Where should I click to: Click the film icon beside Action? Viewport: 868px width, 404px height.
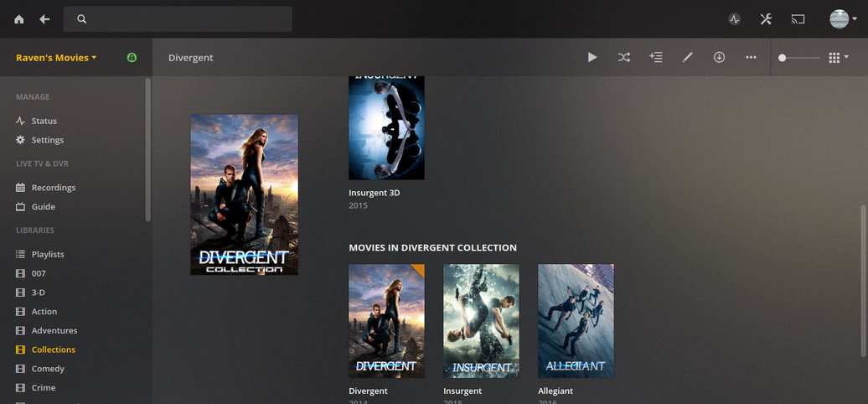point(20,312)
